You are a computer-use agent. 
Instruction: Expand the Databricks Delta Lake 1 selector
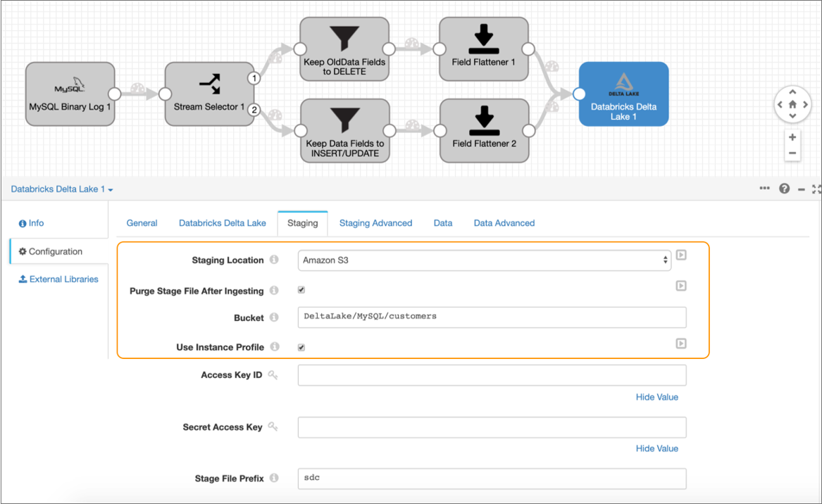62,189
